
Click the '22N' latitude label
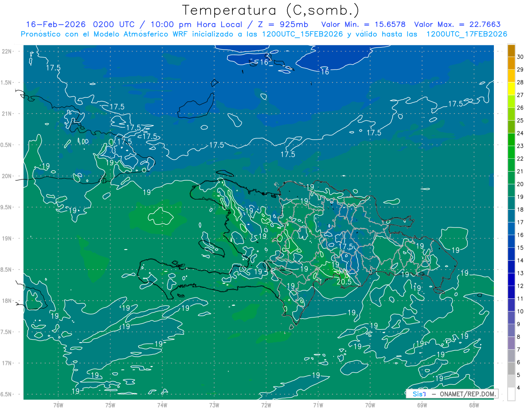pos(8,51)
